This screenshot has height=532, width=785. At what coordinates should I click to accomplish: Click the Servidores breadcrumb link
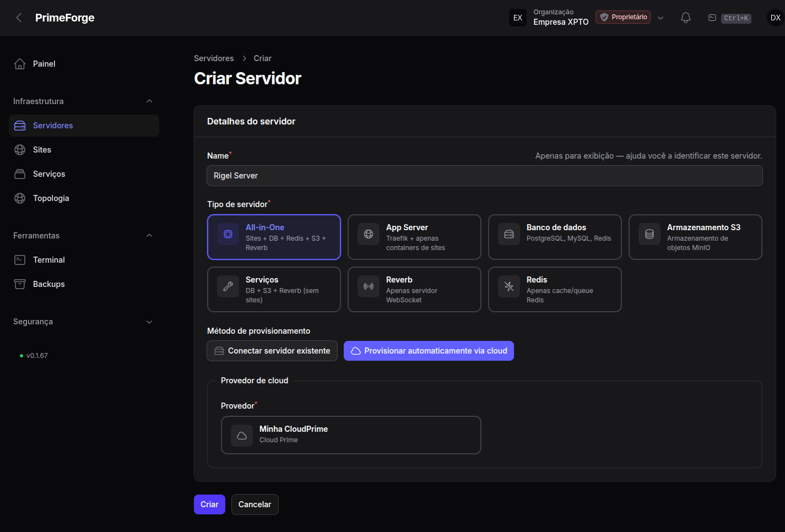pyautogui.click(x=214, y=58)
